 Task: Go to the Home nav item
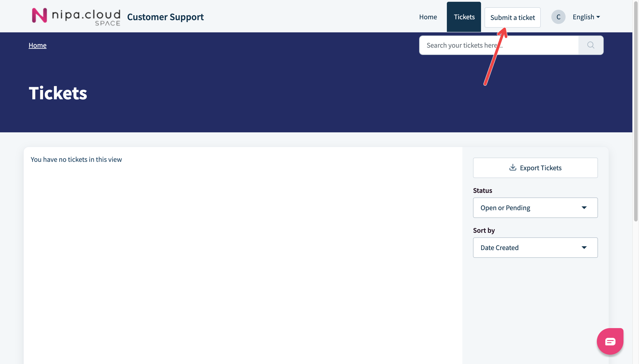click(428, 17)
